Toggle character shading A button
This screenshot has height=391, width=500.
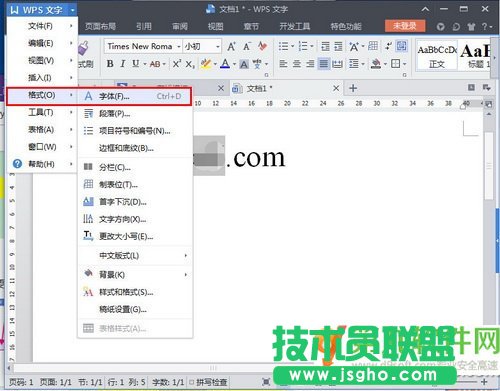click(x=244, y=64)
